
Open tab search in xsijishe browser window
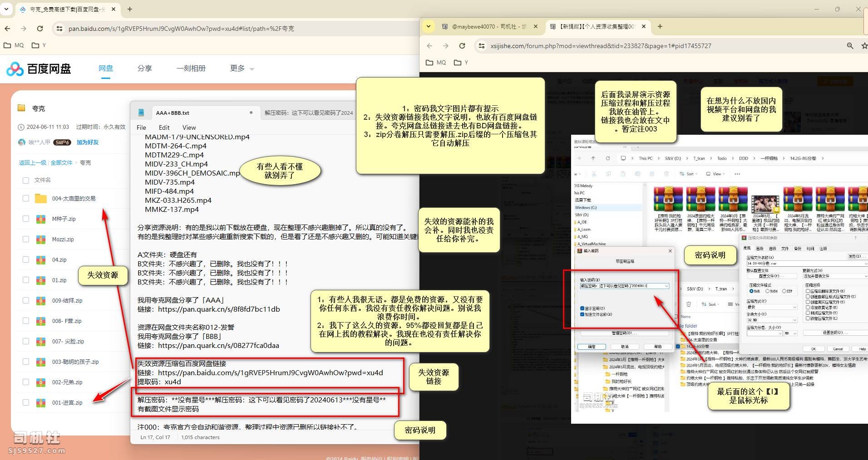[428, 26]
